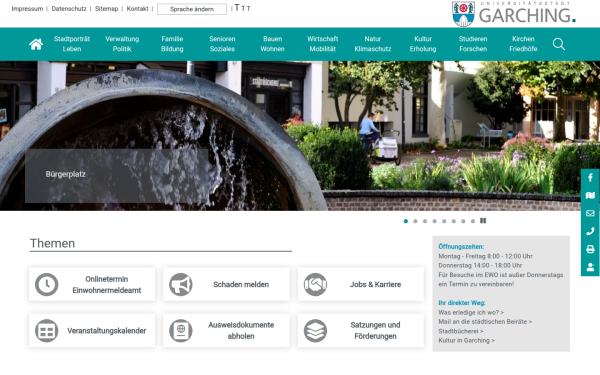Click the Garching coat of arms logo
Image resolution: width=600 pixels, height=375 pixels.
coord(463,14)
